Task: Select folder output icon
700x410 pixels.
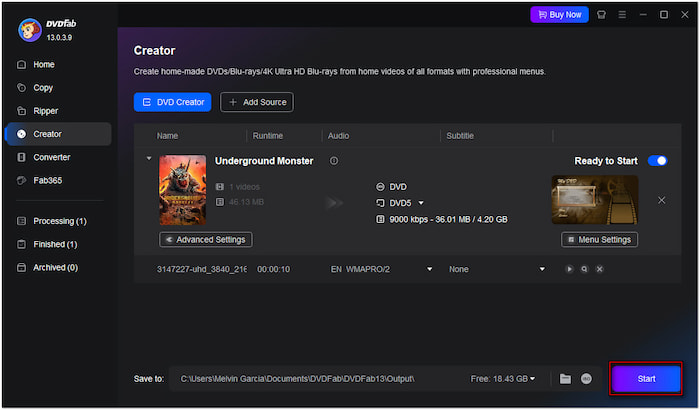Action: (x=565, y=379)
